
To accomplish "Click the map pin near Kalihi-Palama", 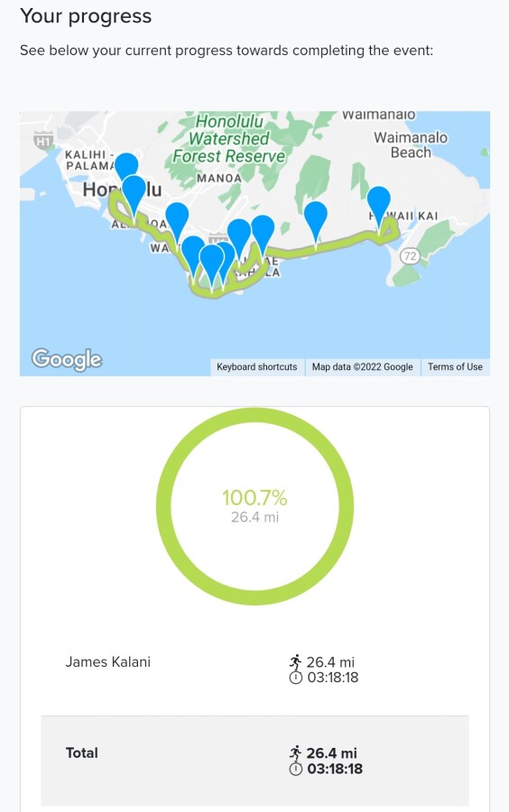I will [x=126, y=166].
